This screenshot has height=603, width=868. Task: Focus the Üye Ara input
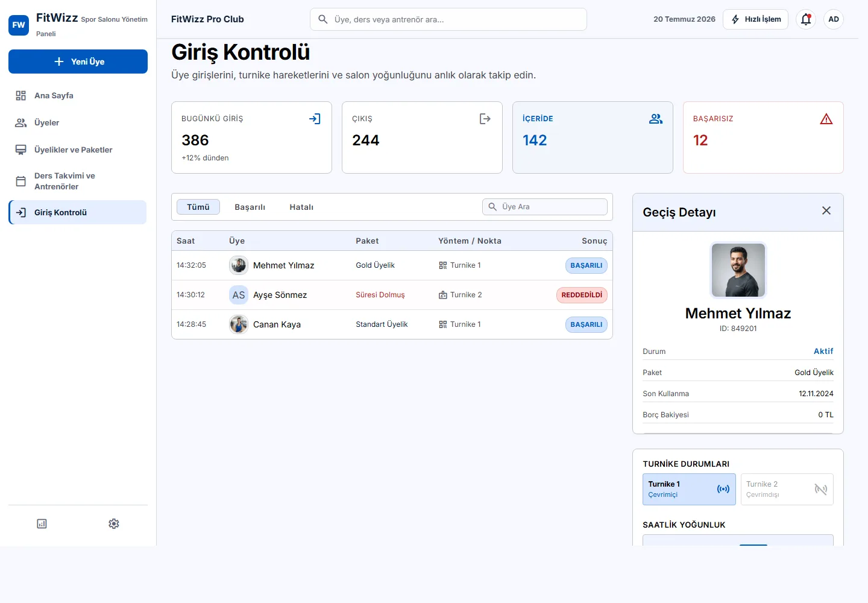545,207
